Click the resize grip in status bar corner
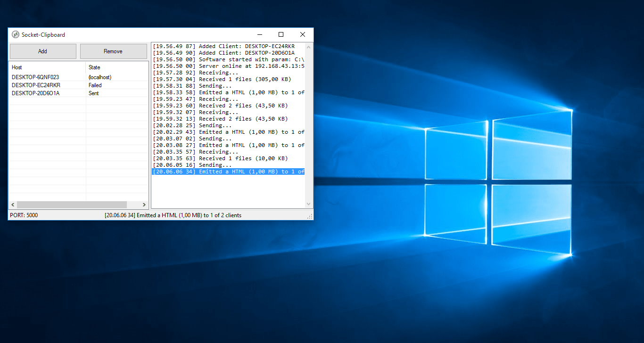 click(x=310, y=216)
